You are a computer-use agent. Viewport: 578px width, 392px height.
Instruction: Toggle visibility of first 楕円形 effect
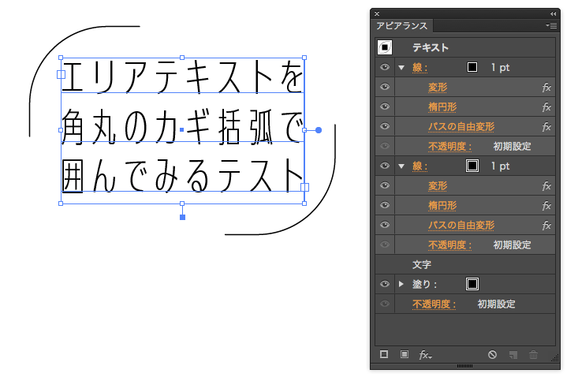pos(385,106)
